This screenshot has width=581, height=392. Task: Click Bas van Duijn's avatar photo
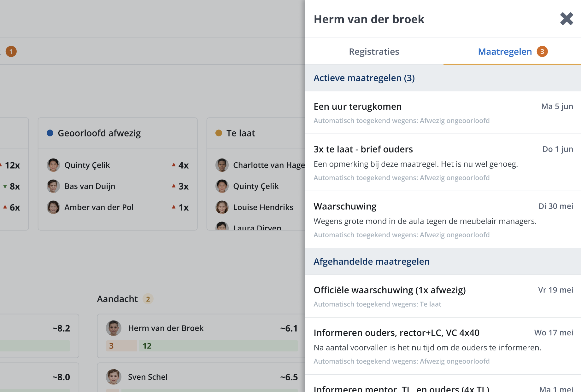click(53, 186)
